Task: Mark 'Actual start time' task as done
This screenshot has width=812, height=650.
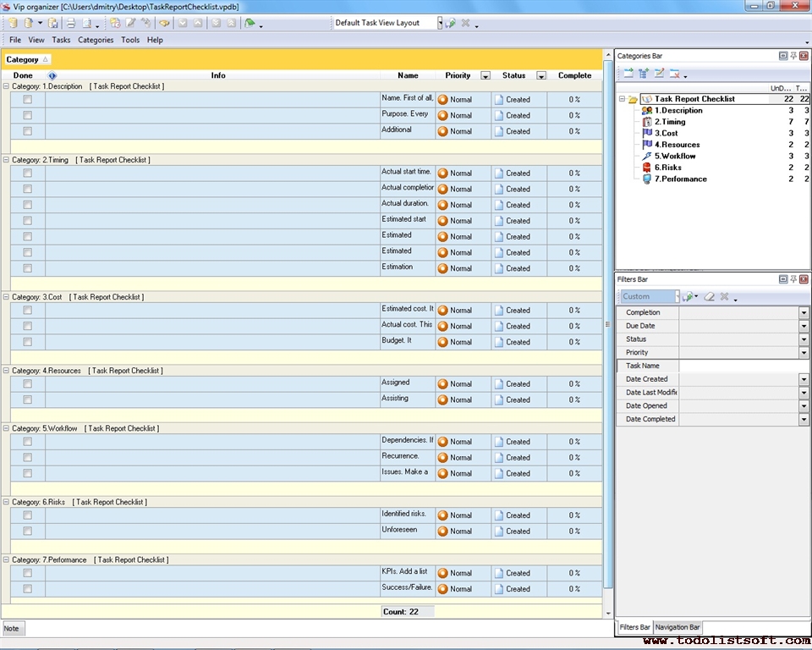Action: tap(28, 173)
